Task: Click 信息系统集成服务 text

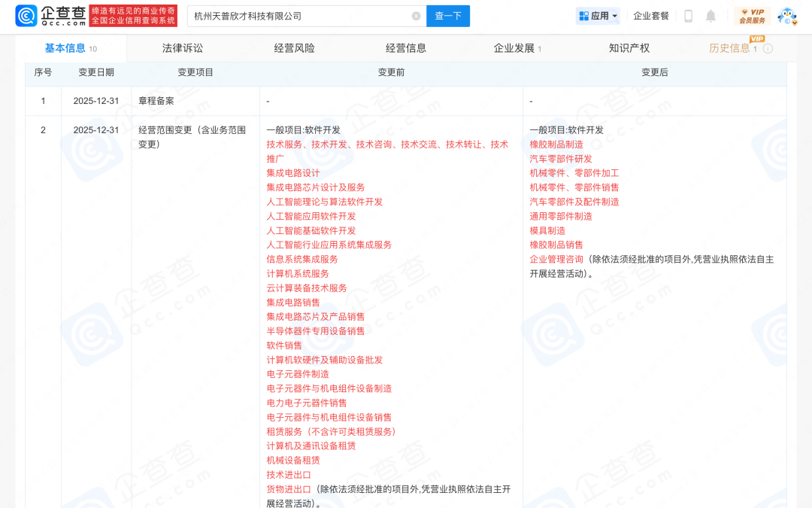Action: point(302,259)
